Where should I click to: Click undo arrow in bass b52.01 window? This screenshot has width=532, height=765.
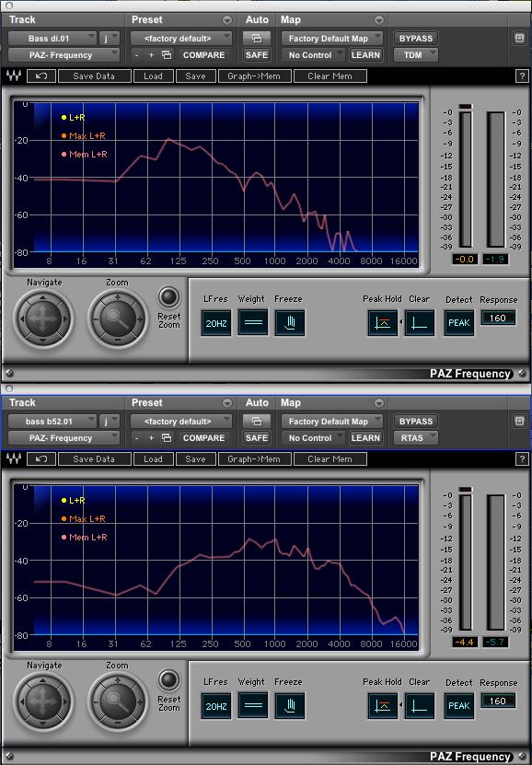tap(41, 459)
